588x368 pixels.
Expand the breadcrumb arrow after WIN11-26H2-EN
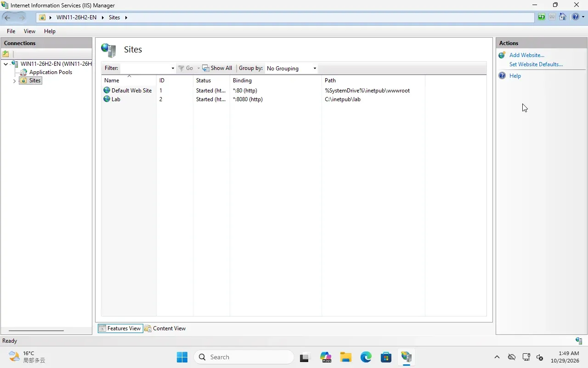103,17
